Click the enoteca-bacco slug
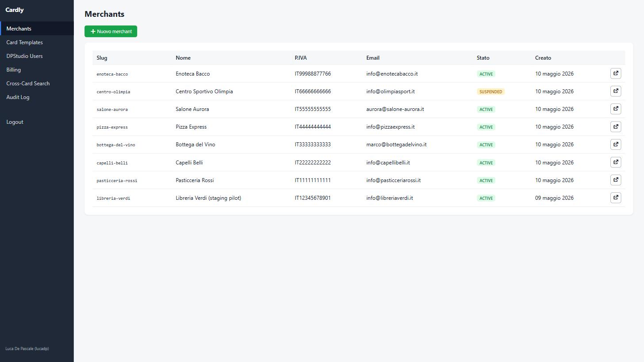644x362 pixels. (112, 74)
